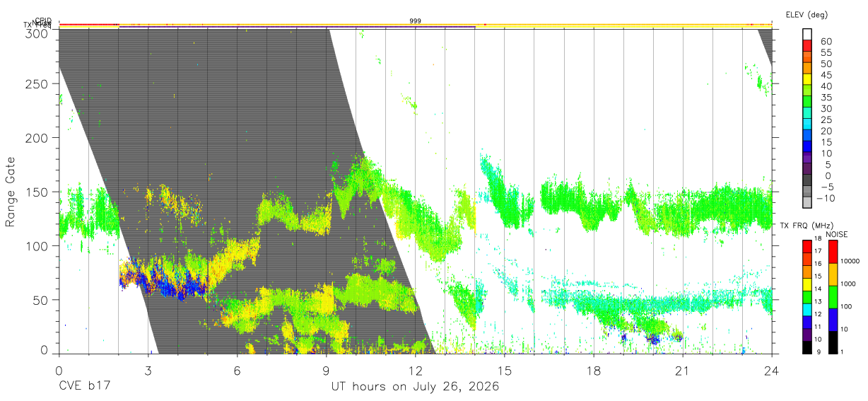This screenshot has height=401, width=868.
Task: Choose the green segment of the TX FRQ color bar
Action: [x=807, y=296]
